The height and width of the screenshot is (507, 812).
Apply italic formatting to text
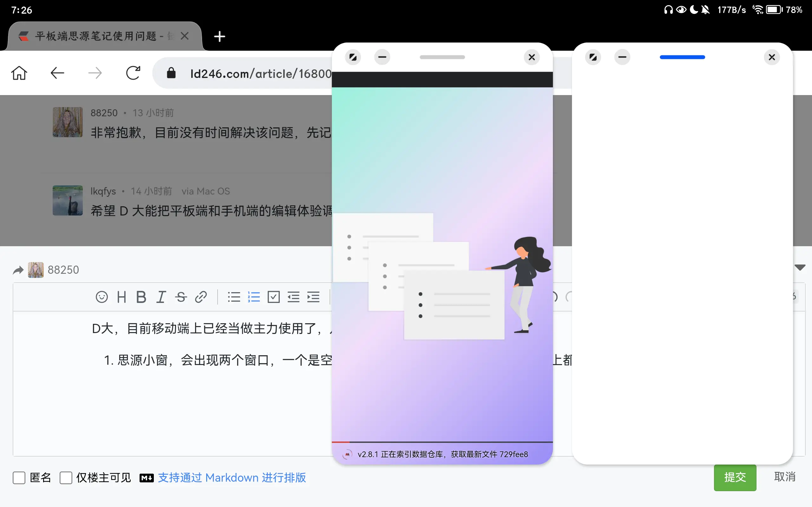[x=161, y=297]
